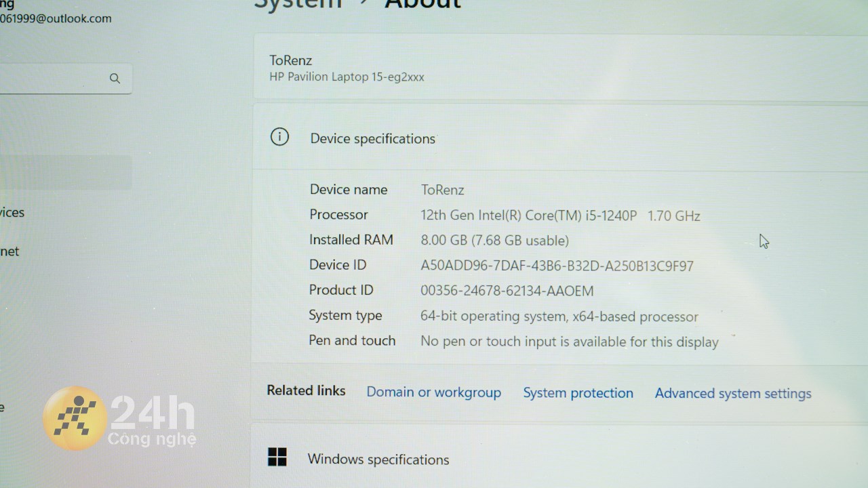
Task: Click inside the settings search field
Action: 66,79
